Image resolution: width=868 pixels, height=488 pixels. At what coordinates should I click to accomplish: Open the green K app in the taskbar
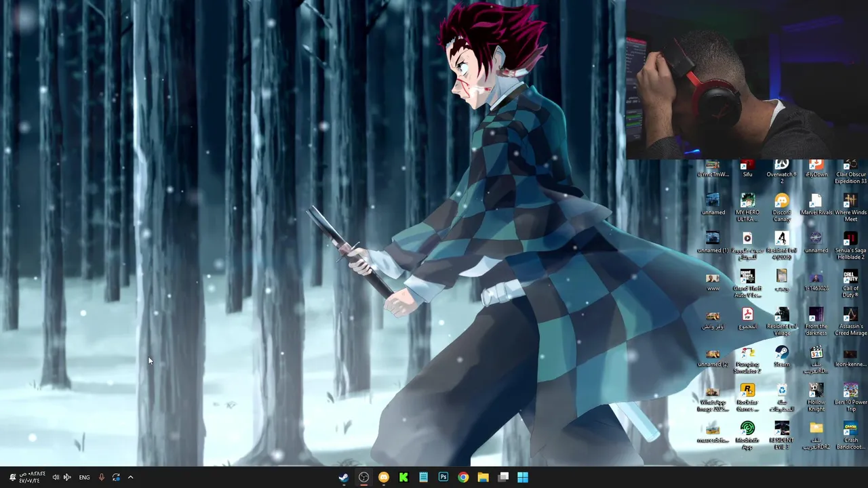tap(403, 477)
